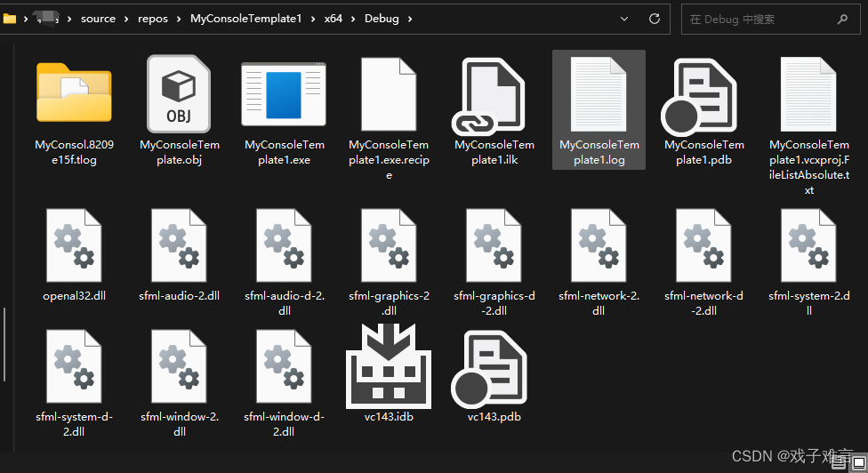Select the MyConsoleTemplate1.exe.recipe file icon
This screenshot has width=868, height=473.
click(389, 94)
